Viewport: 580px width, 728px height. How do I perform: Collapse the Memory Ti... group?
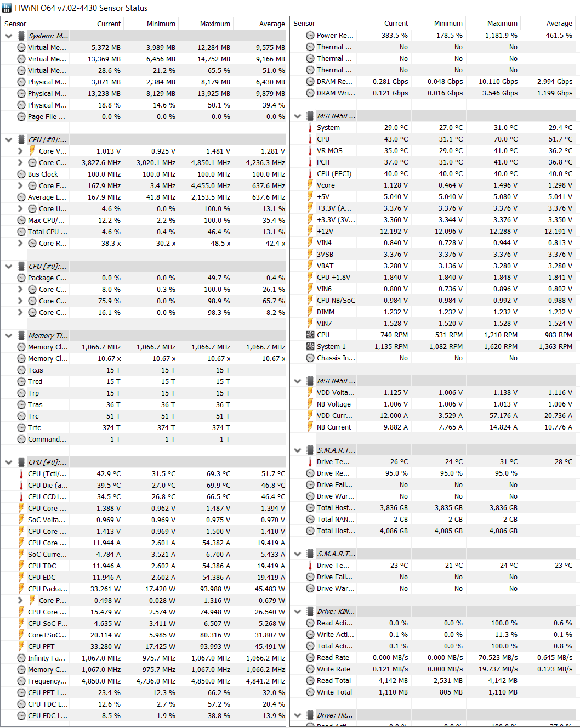click(x=8, y=335)
